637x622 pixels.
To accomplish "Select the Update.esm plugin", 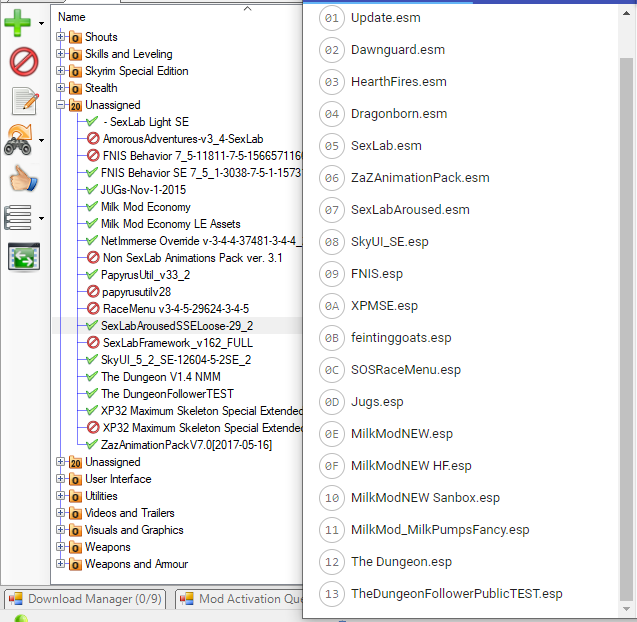I will point(386,18).
